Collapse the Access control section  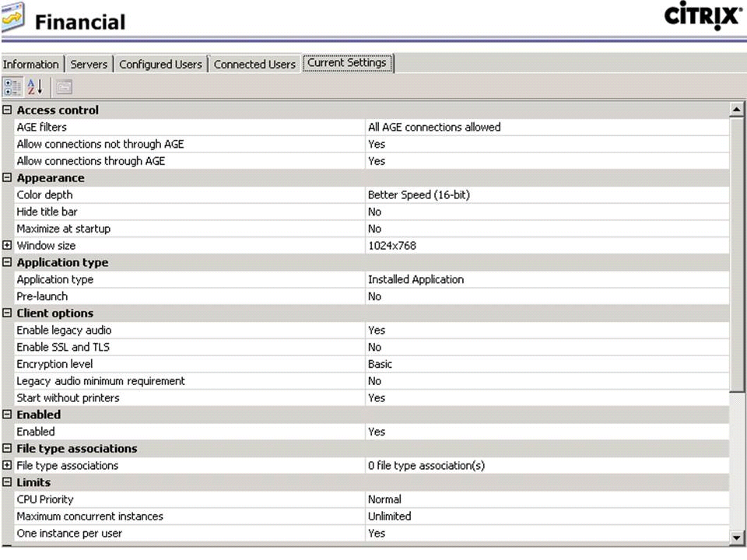[8, 110]
